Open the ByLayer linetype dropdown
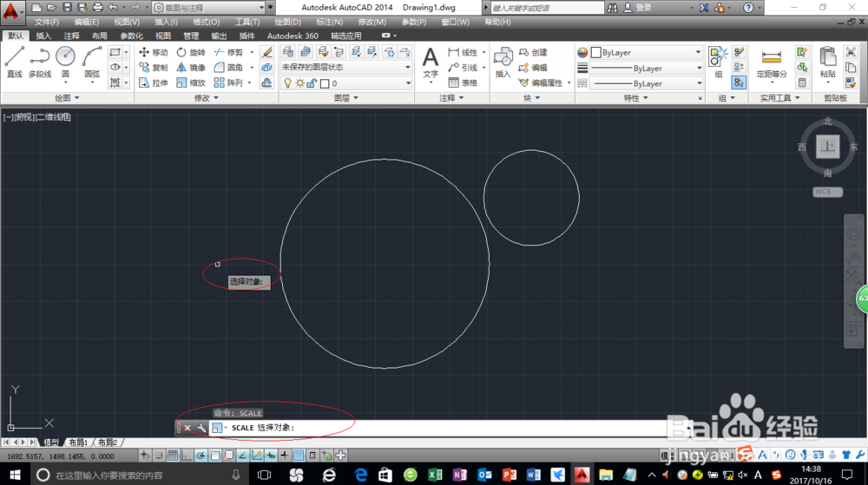Image resolution: width=868 pixels, height=485 pixels. [x=646, y=83]
